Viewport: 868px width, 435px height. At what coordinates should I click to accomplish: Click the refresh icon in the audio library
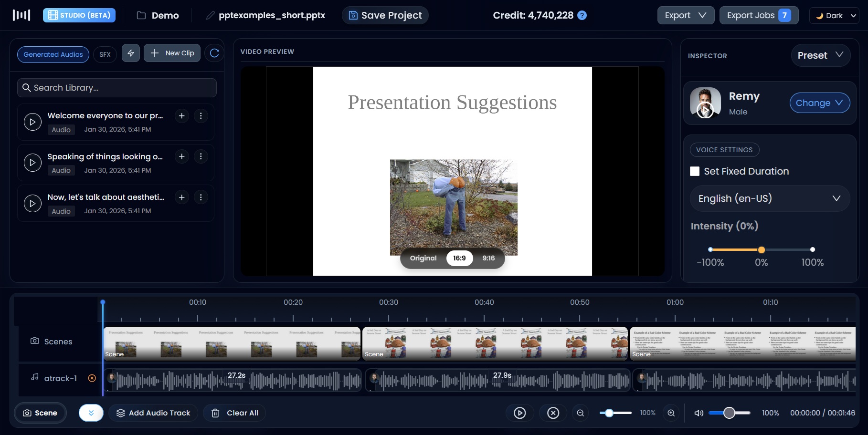click(214, 53)
